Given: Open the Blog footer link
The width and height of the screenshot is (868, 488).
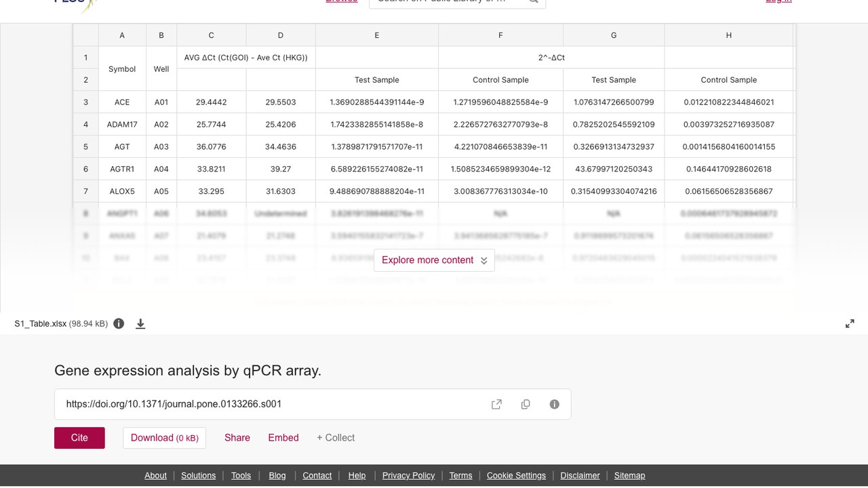Looking at the screenshot, I should click(277, 476).
